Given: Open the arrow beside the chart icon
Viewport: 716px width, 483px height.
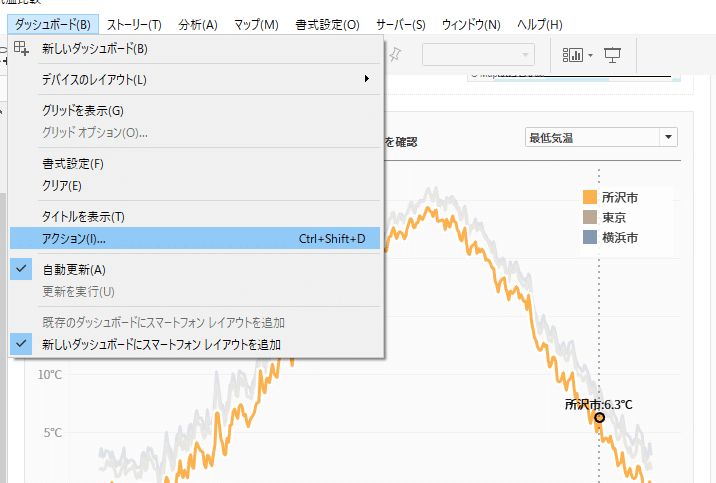Looking at the screenshot, I should click(590, 55).
